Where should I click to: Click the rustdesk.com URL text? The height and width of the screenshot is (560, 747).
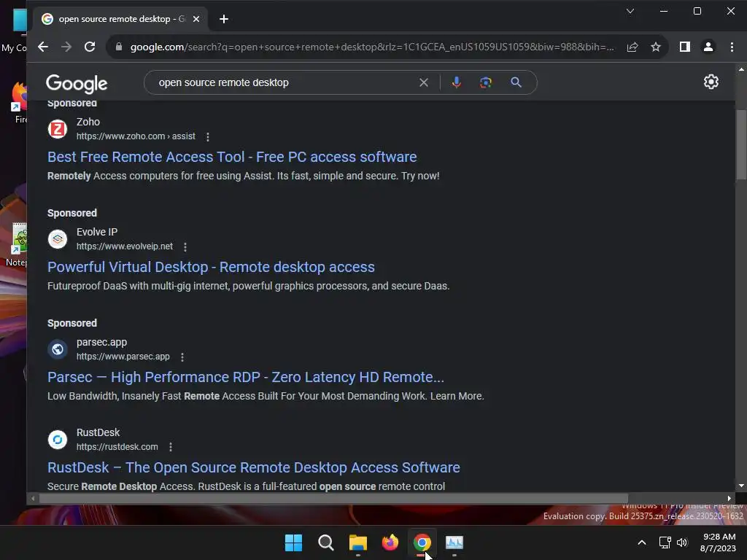pos(117,447)
